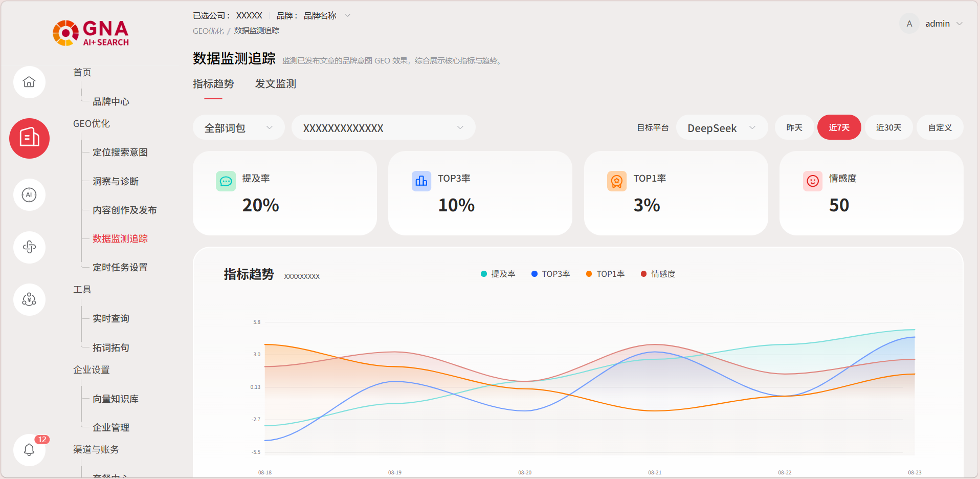
Task: Open 渠道与账务 menu group
Action: pyautogui.click(x=96, y=449)
